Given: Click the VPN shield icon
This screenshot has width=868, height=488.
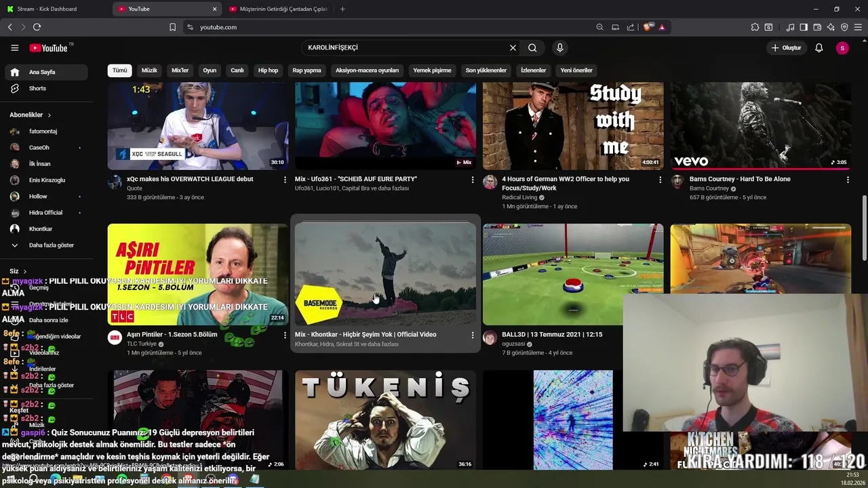Looking at the screenshot, I should tap(844, 27).
